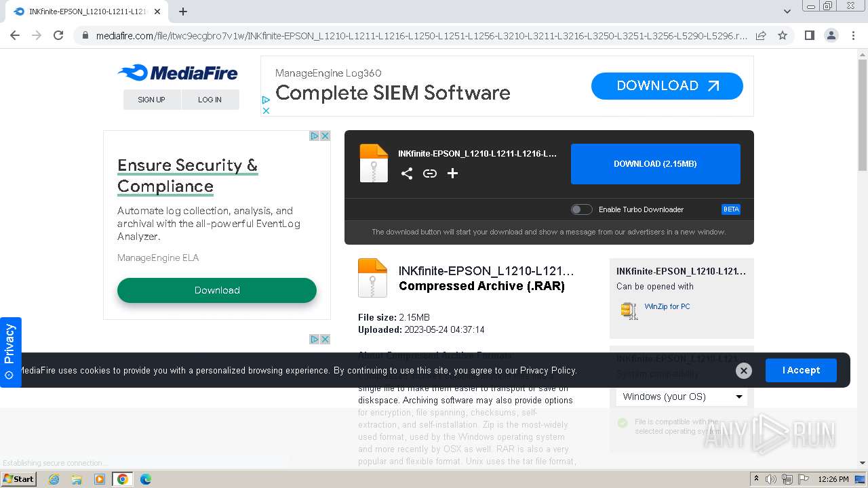Share the file via share icon
Viewport: 868px width, 488px height.
(407, 174)
